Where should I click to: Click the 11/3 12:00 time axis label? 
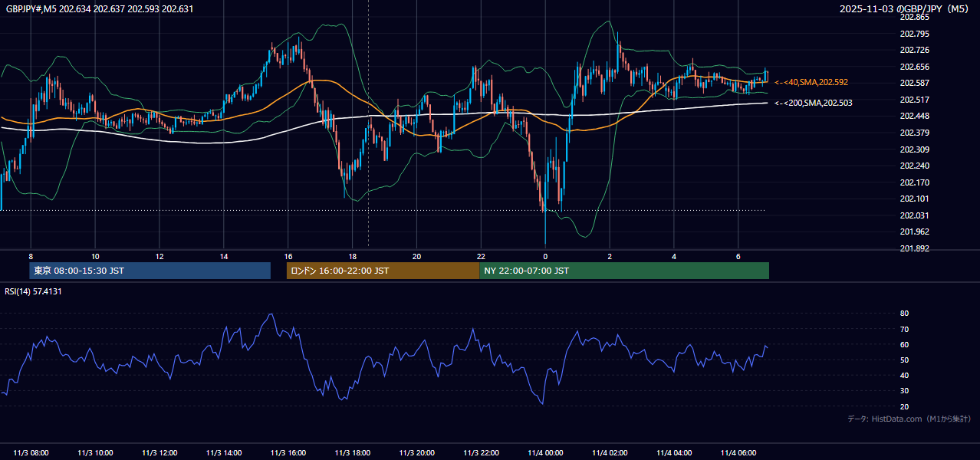[x=159, y=452]
